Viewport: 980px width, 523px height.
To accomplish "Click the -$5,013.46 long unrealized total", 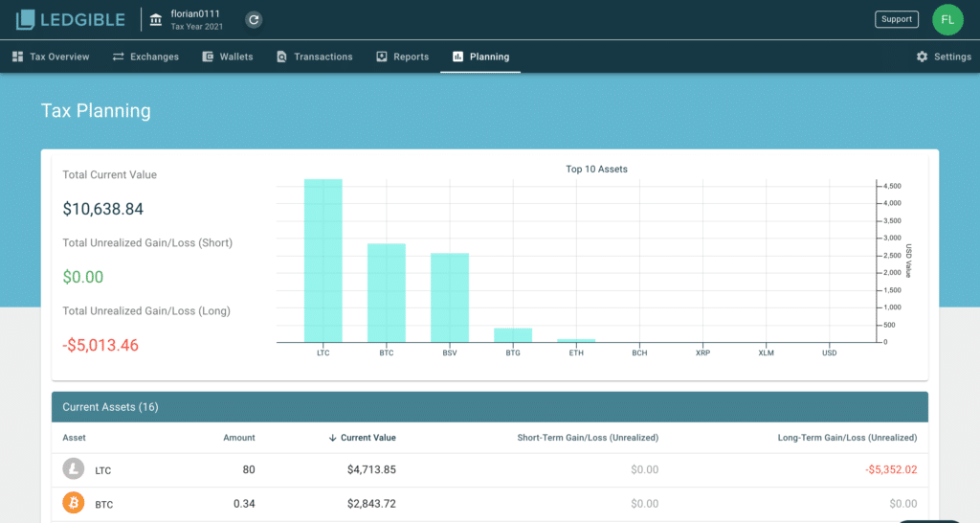I will (x=100, y=346).
